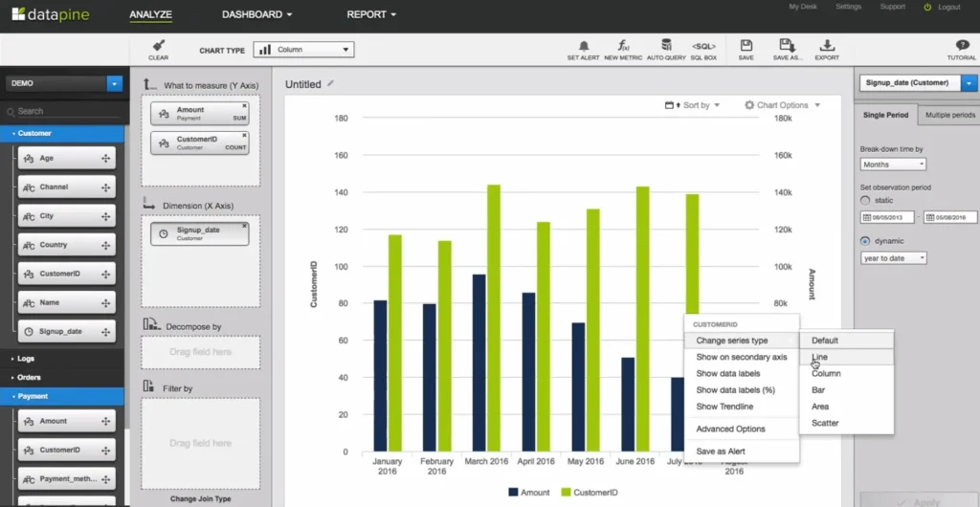This screenshot has width=980, height=507.
Task: Open the Support link
Action: click(893, 7)
